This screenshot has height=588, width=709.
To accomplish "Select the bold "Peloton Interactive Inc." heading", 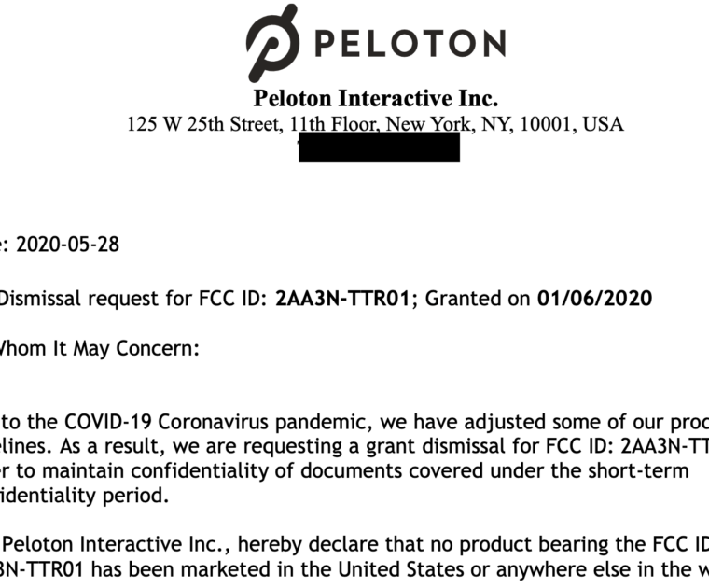I will pos(375,98).
